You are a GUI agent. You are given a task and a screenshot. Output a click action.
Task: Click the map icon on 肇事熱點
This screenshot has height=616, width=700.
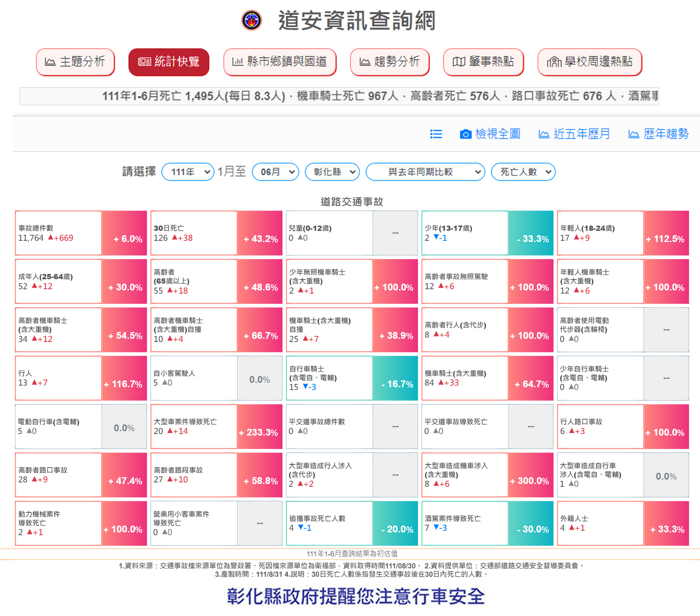point(459,62)
